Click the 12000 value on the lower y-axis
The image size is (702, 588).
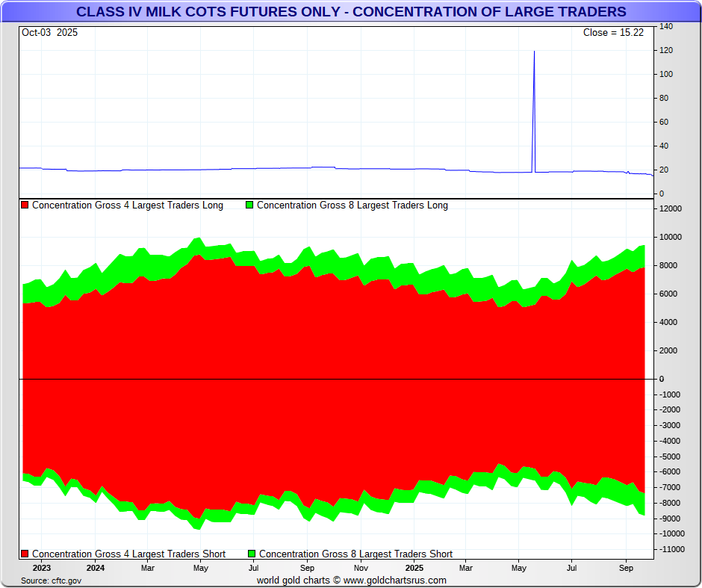tap(671, 209)
